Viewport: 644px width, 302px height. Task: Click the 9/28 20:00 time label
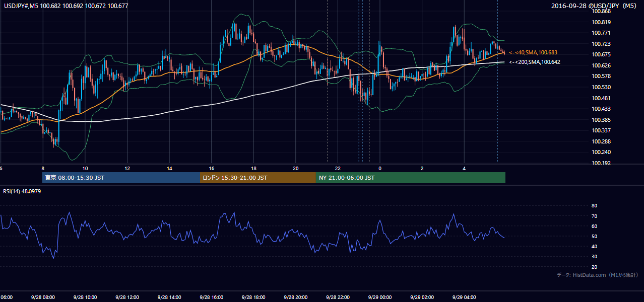296,297
